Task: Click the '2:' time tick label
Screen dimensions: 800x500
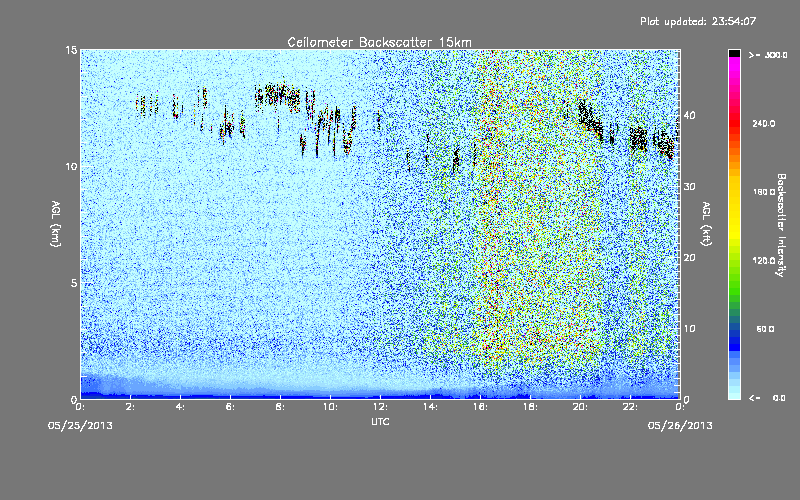Action: click(130, 407)
